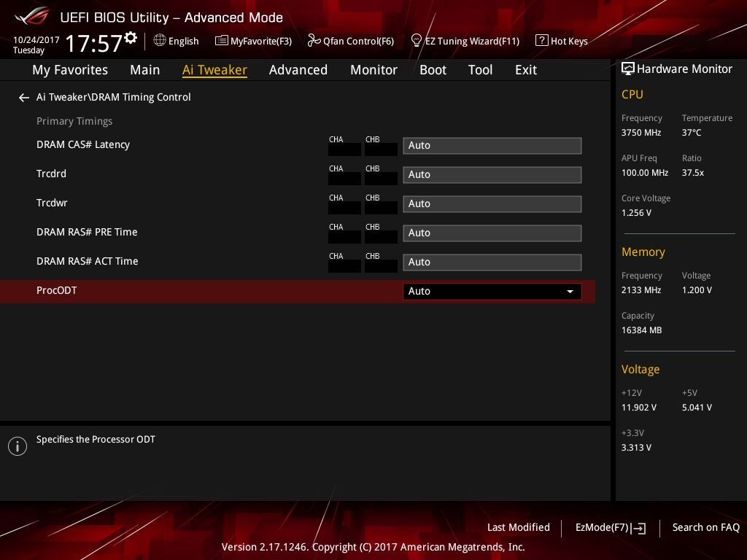747x560 pixels.
Task: Switch to the Advanced tab
Action: click(298, 70)
